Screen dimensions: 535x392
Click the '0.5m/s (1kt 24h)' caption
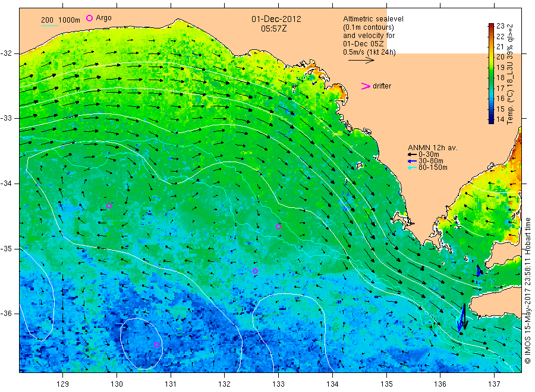(370, 52)
